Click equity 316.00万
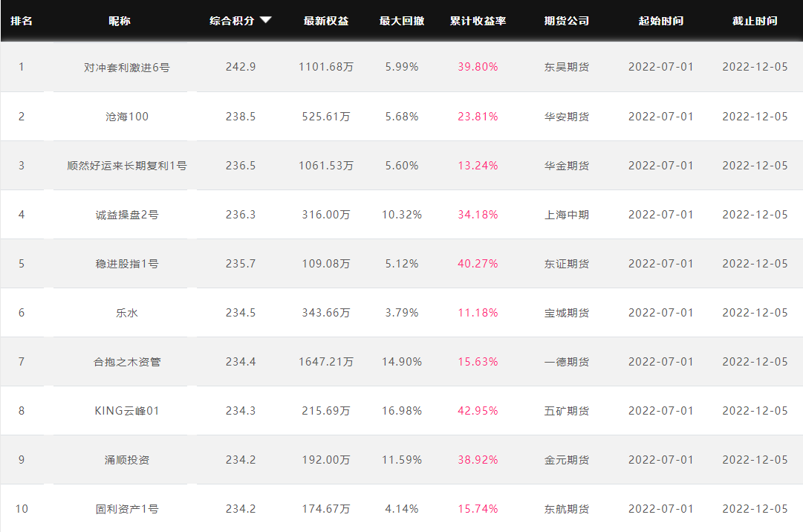803x532 pixels. click(x=326, y=215)
